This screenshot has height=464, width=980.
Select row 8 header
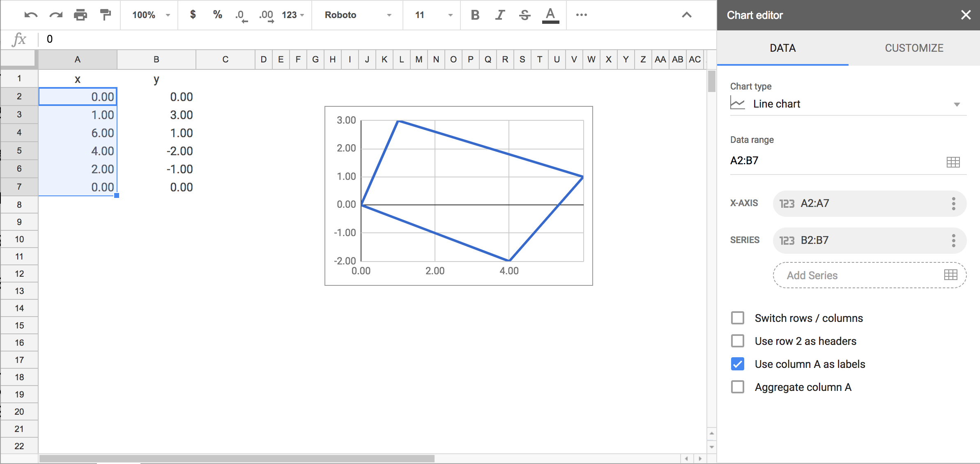click(19, 204)
